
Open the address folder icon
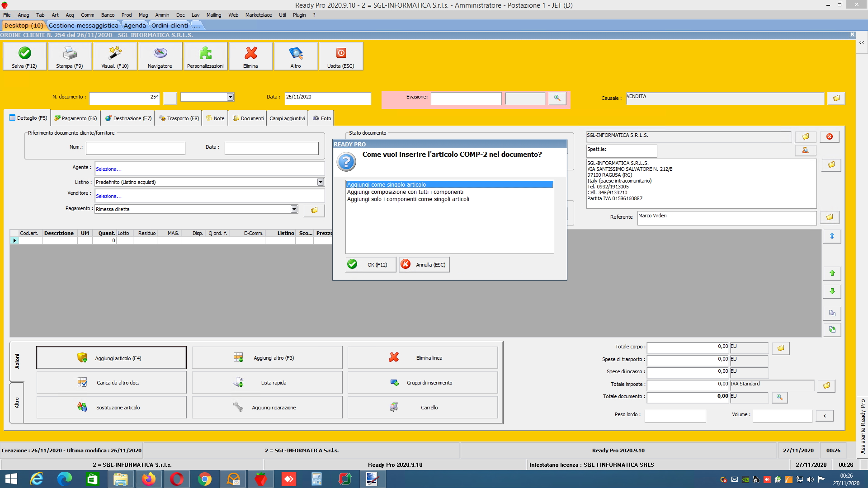[831, 165]
